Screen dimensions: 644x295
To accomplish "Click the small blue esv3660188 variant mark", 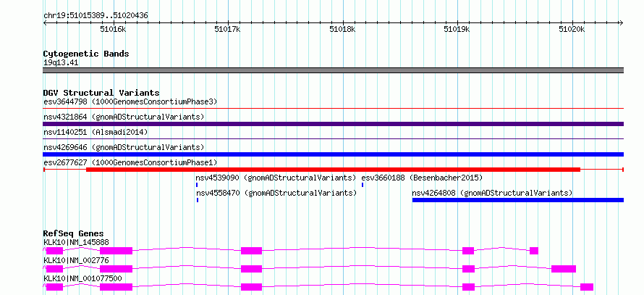I will [363, 185].
